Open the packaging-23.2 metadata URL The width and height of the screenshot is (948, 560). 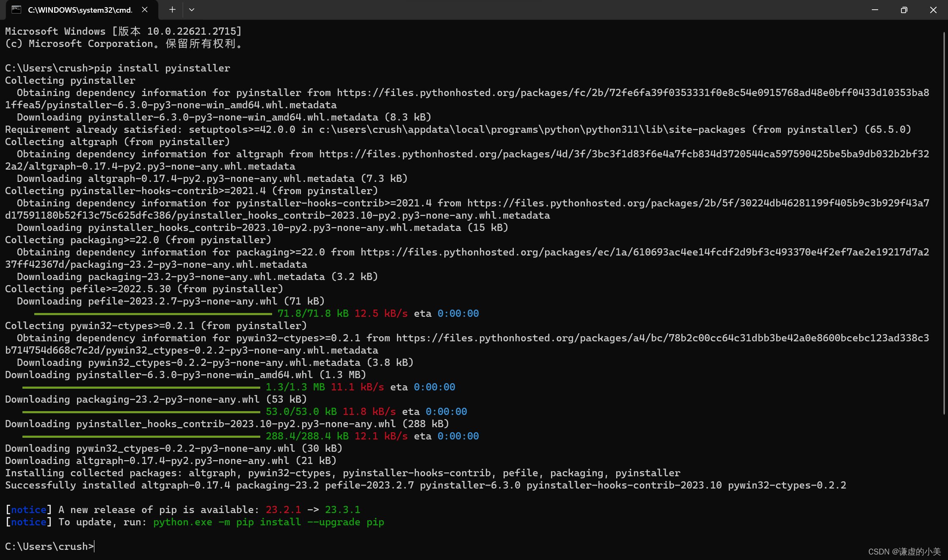point(643,252)
